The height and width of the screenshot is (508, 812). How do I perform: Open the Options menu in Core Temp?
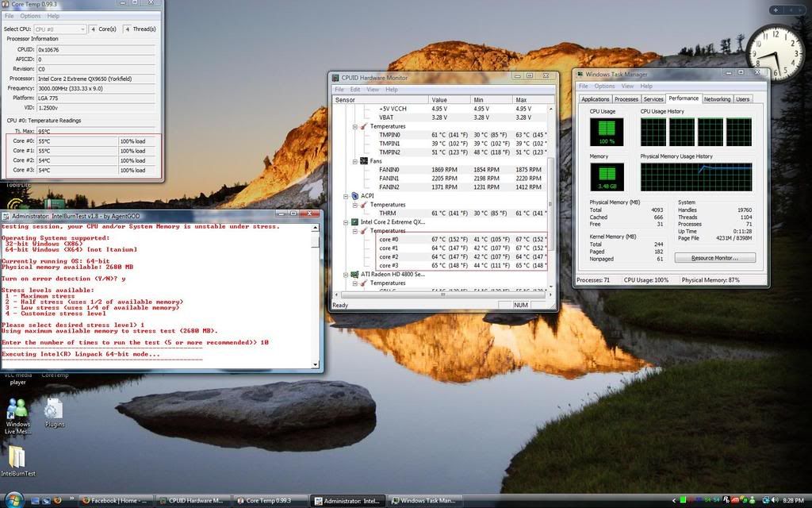click(x=30, y=16)
